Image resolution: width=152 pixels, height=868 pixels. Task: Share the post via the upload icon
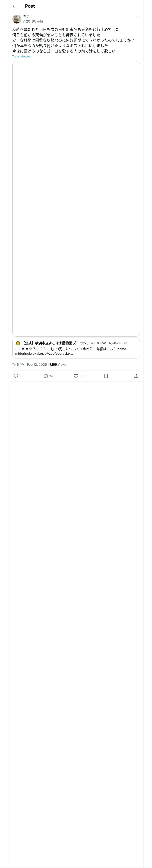pyautogui.click(x=136, y=376)
